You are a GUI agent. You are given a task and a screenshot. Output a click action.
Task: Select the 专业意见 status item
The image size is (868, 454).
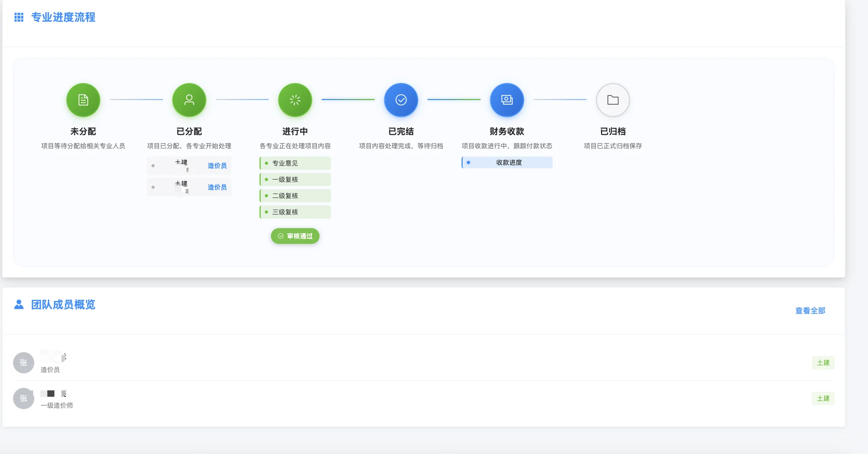(x=295, y=163)
